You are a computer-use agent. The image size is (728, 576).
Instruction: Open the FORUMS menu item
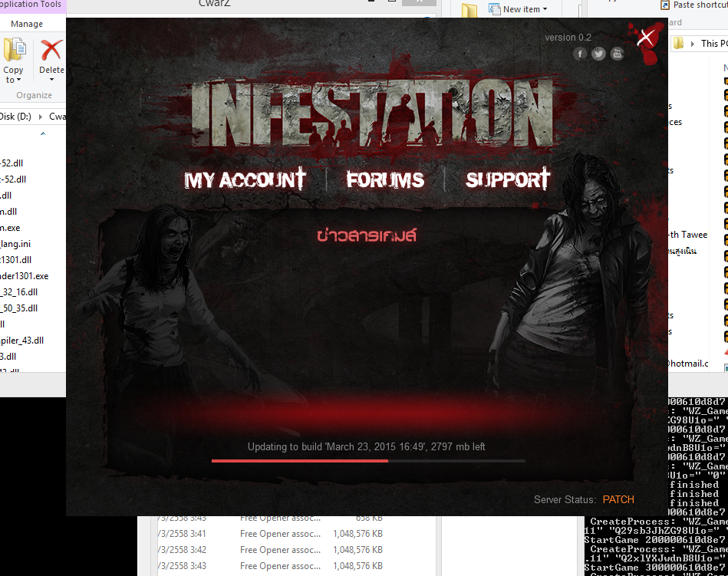(385, 180)
